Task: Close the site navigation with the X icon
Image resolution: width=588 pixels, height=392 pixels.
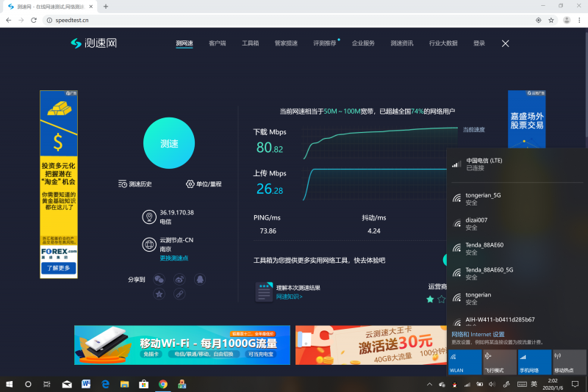Action: [505, 43]
